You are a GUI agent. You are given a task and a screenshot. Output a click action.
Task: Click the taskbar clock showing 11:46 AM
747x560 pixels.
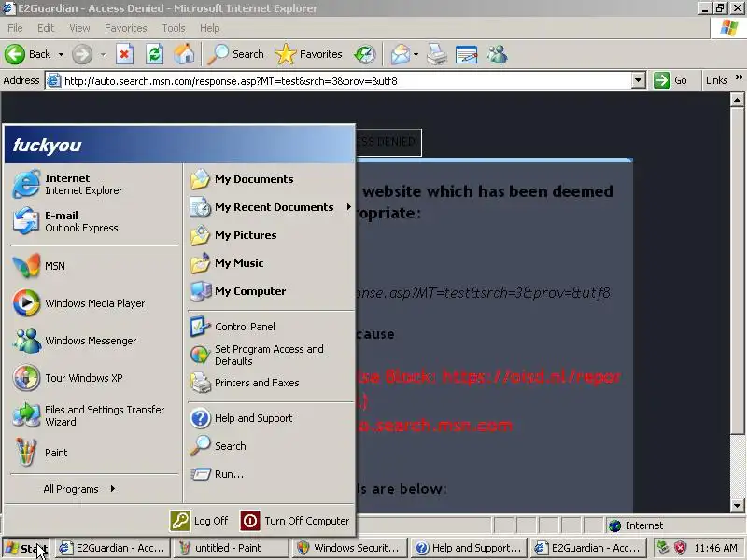pos(715,548)
